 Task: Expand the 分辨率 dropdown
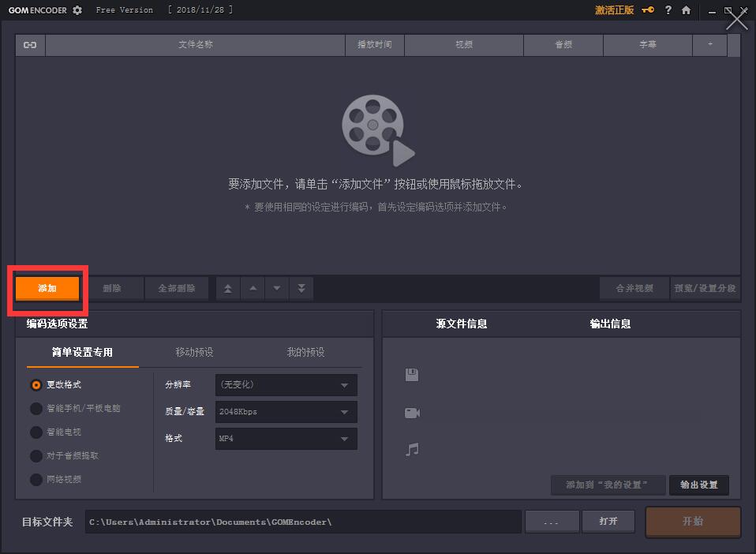tap(286, 385)
